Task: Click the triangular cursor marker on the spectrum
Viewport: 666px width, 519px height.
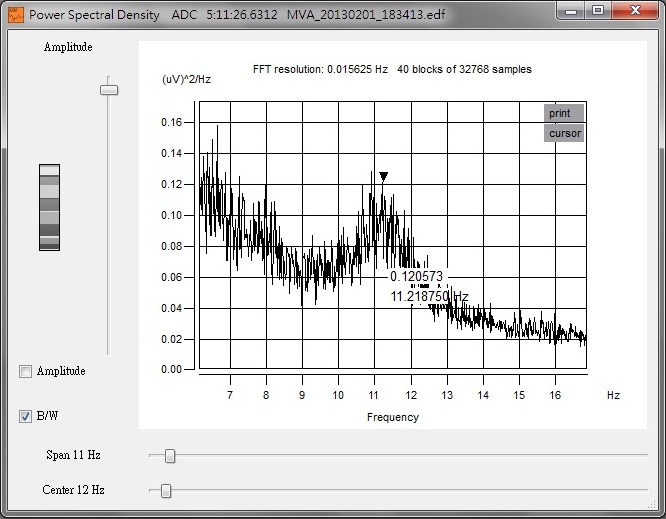Action: (384, 176)
